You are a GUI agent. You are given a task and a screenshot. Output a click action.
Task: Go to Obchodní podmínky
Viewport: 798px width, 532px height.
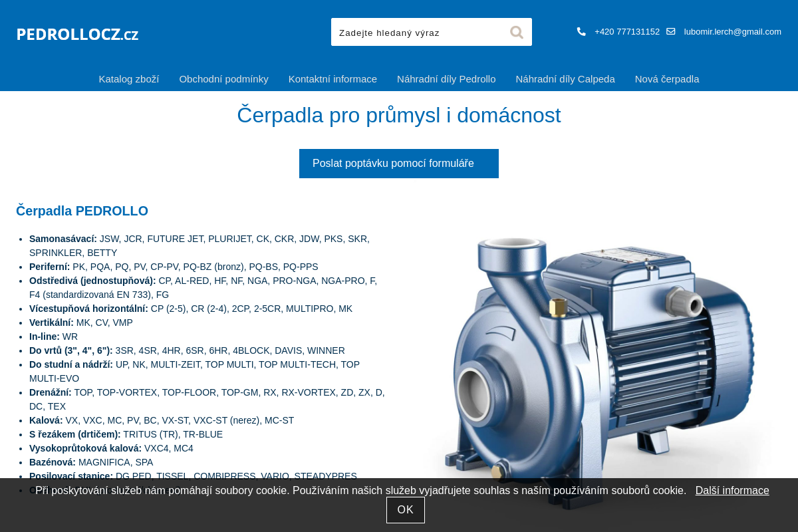point(223,78)
